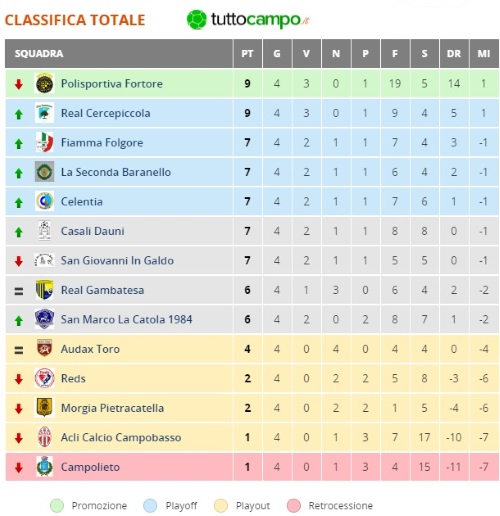Click the Reds club logo

44,378
